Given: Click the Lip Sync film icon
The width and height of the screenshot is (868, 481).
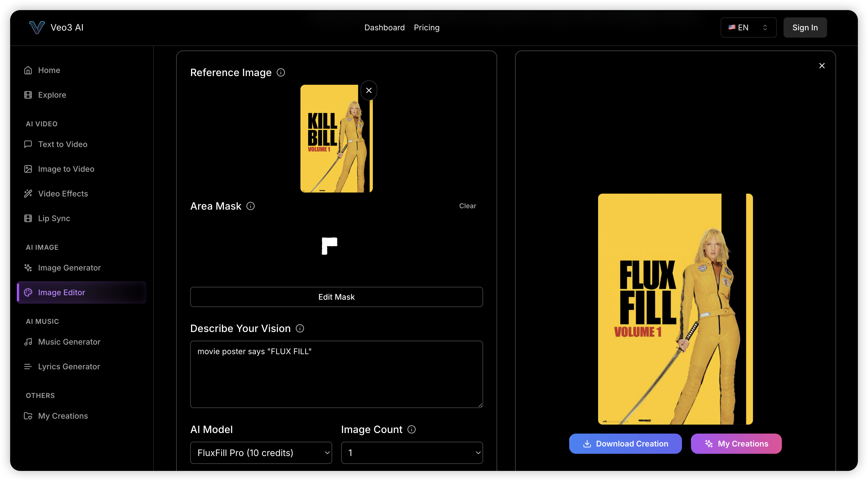Looking at the screenshot, I should (28, 218).
